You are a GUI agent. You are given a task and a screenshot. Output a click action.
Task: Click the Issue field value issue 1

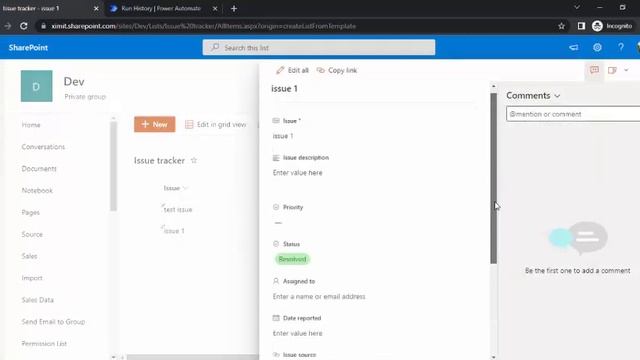point(283,136)
